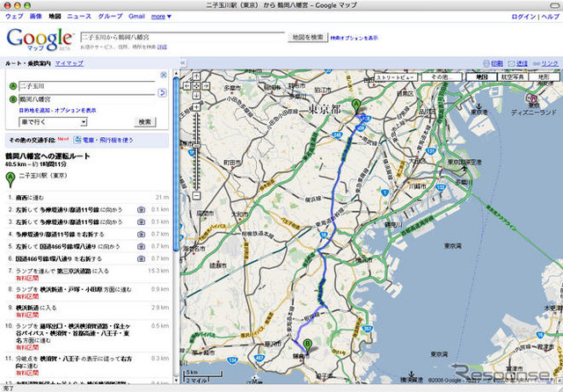563x392 pixels.
Task: Click the center return-to-last-result pan button
Action: coord(196,86)
